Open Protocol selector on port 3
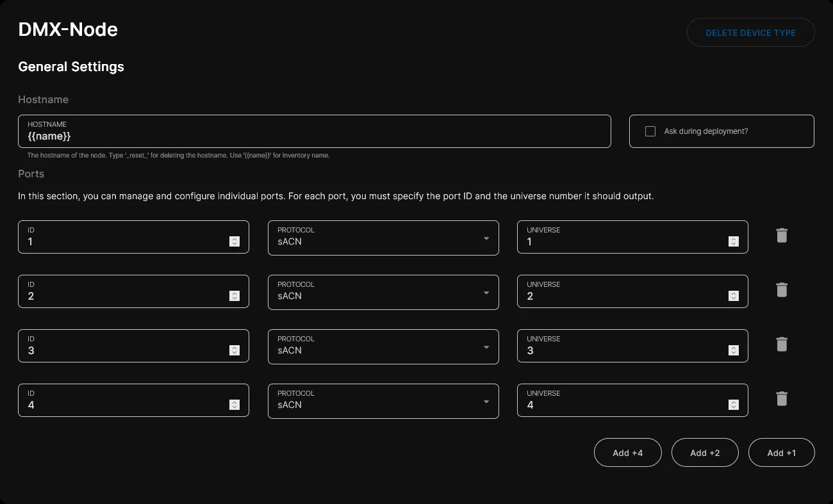The image size is (833, 504). [x=383, y=346]
